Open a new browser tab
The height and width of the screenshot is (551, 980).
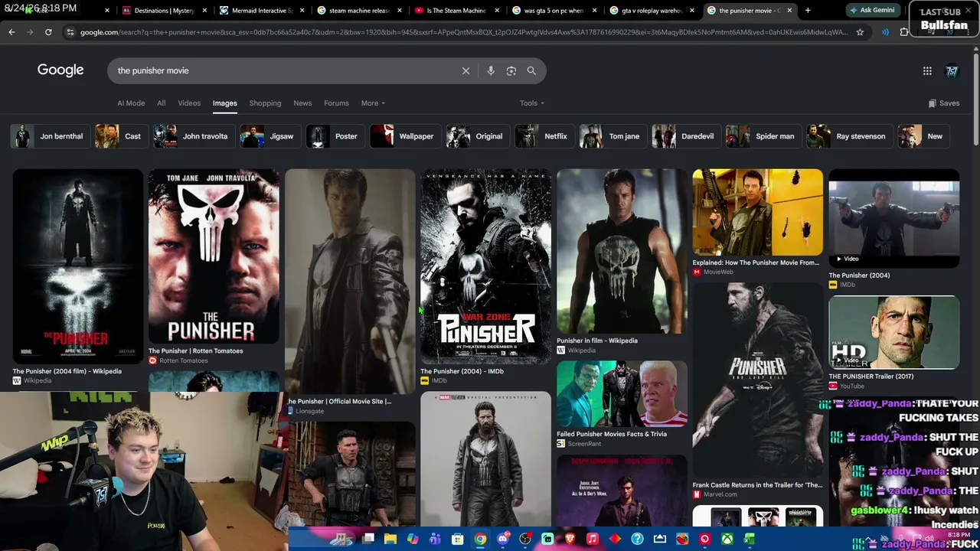click(808, 11)
